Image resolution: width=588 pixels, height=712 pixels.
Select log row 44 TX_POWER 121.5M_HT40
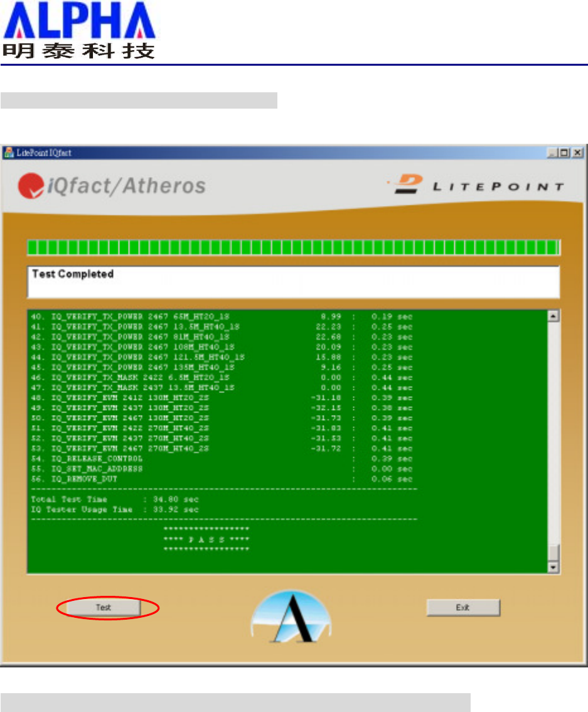tap(222, 357)
